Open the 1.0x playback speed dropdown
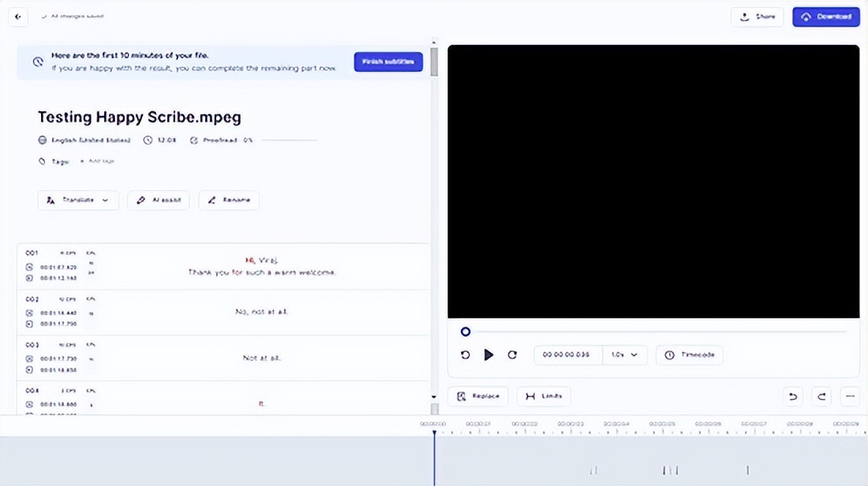Viewport: 868px width, 486px height. point(624,355)
